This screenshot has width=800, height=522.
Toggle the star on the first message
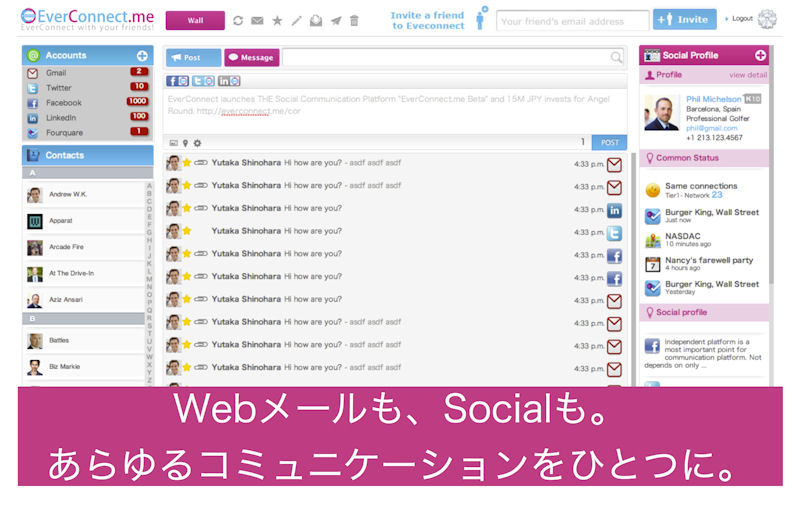click(187, 163)
